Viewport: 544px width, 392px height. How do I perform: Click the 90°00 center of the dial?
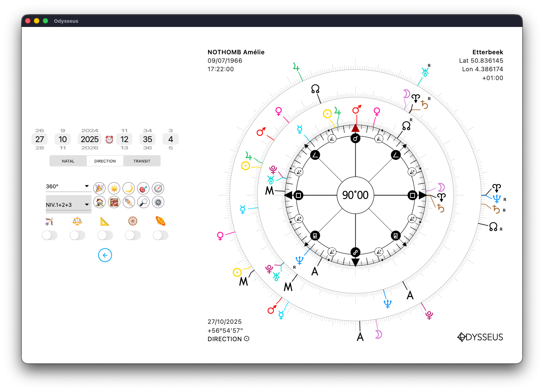click(355, 195)
